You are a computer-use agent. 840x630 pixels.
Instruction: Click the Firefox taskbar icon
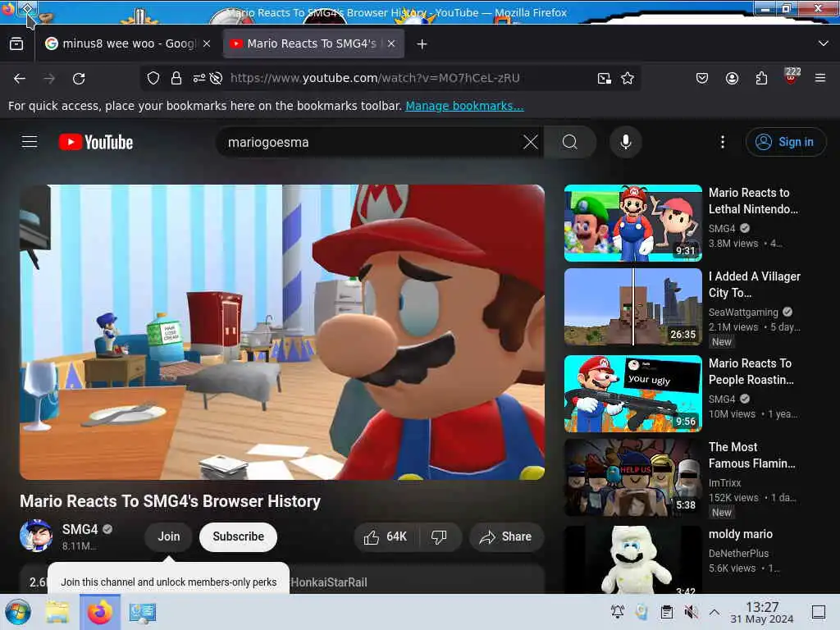[x=99, y=612]
